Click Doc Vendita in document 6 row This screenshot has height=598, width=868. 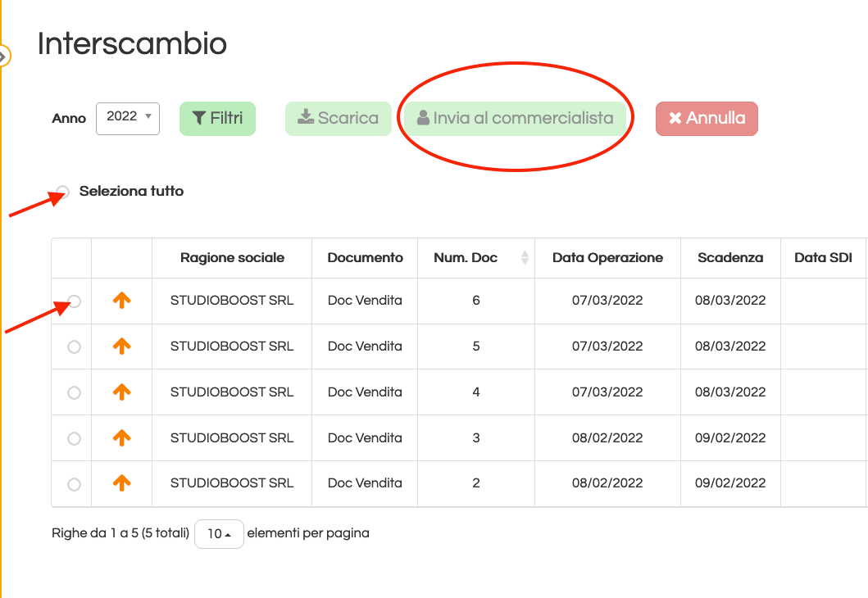point(365,301)
